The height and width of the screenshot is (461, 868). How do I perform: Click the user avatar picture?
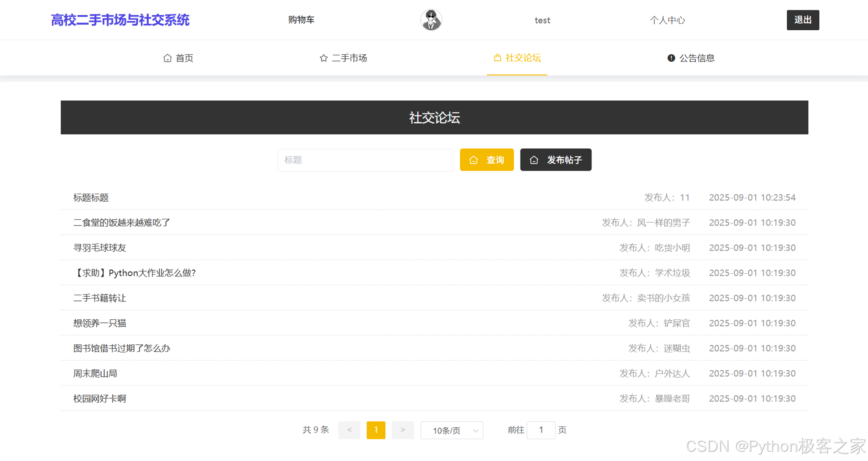[431, 20]
